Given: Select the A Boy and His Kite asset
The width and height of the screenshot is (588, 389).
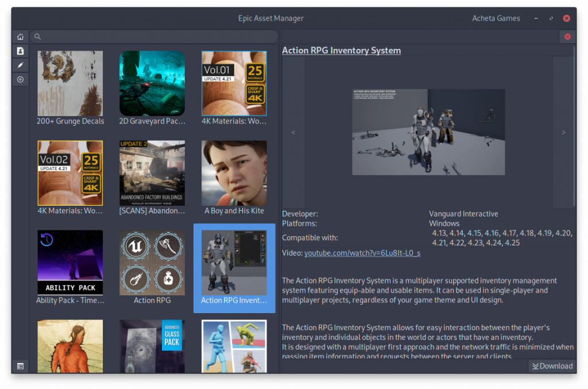Looking at the screenshot, I should [x=234, y=178].
